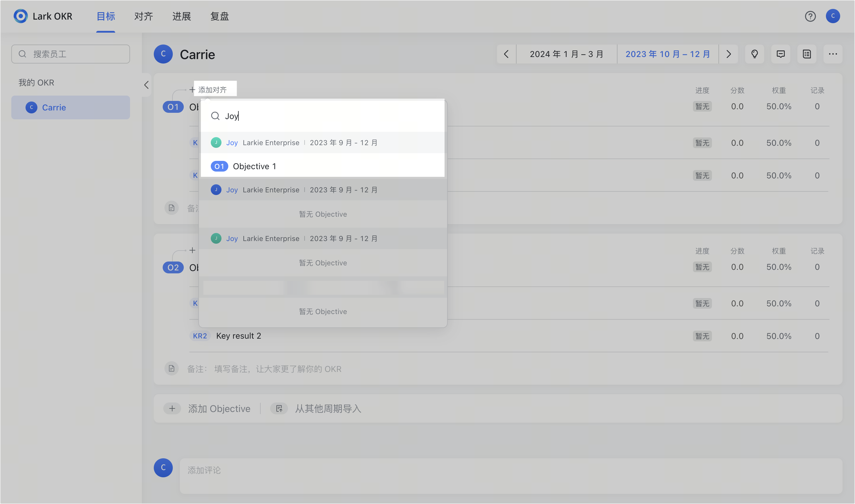Go to next period with right arrow

(728, 54)
